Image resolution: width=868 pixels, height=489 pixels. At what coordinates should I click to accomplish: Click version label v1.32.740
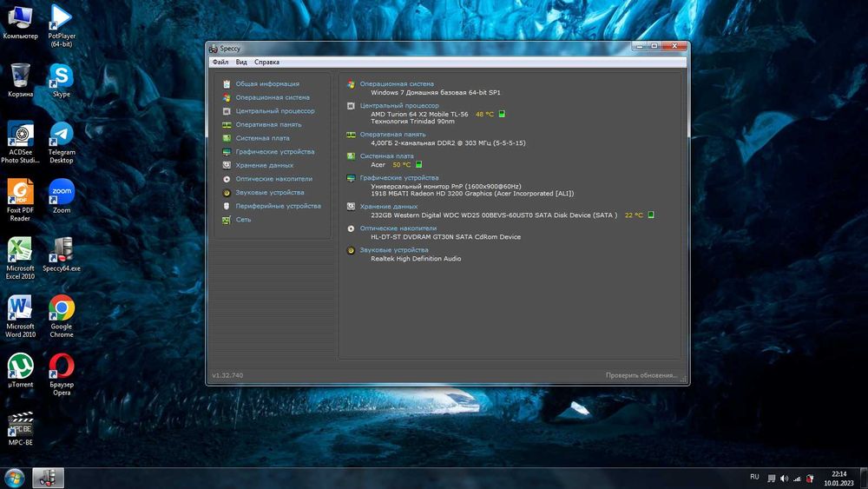tap(227, 375)
